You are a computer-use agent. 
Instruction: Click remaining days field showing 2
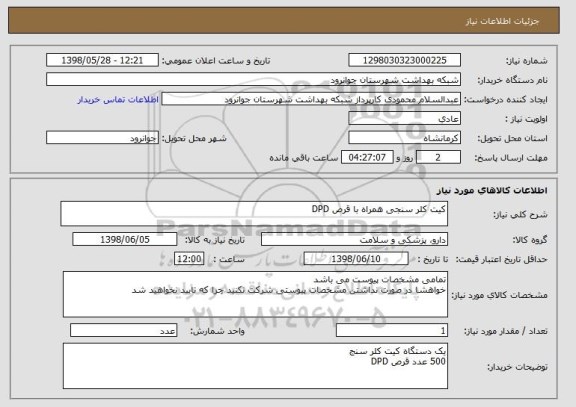[x=438, y=158]
